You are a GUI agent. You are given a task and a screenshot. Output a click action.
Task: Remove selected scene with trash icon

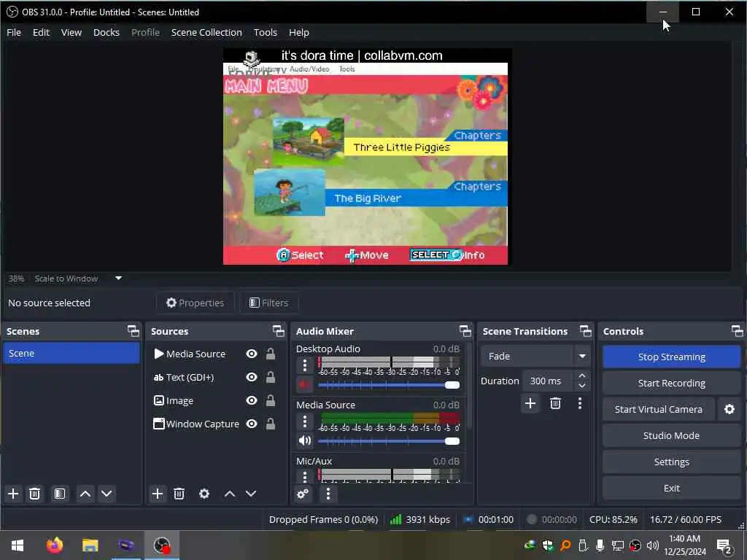coord(34,494)
